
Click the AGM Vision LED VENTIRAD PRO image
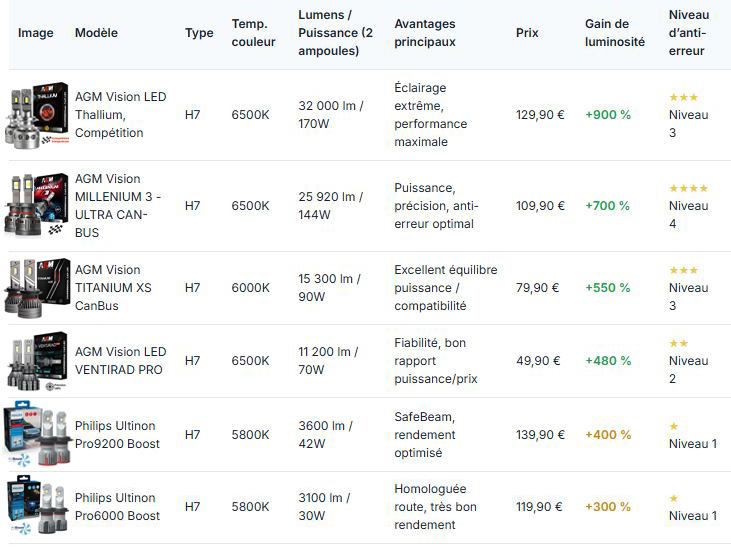[36, 361]
